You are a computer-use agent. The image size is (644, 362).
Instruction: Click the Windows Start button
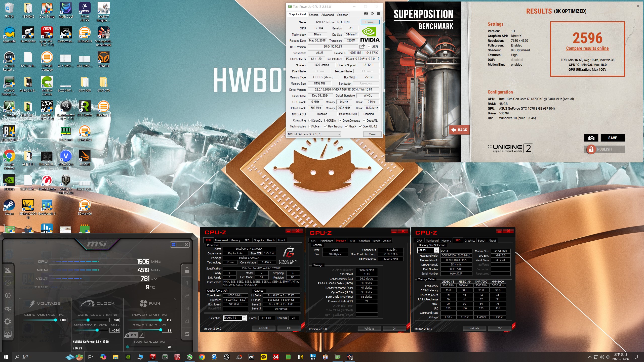point(6,357)
